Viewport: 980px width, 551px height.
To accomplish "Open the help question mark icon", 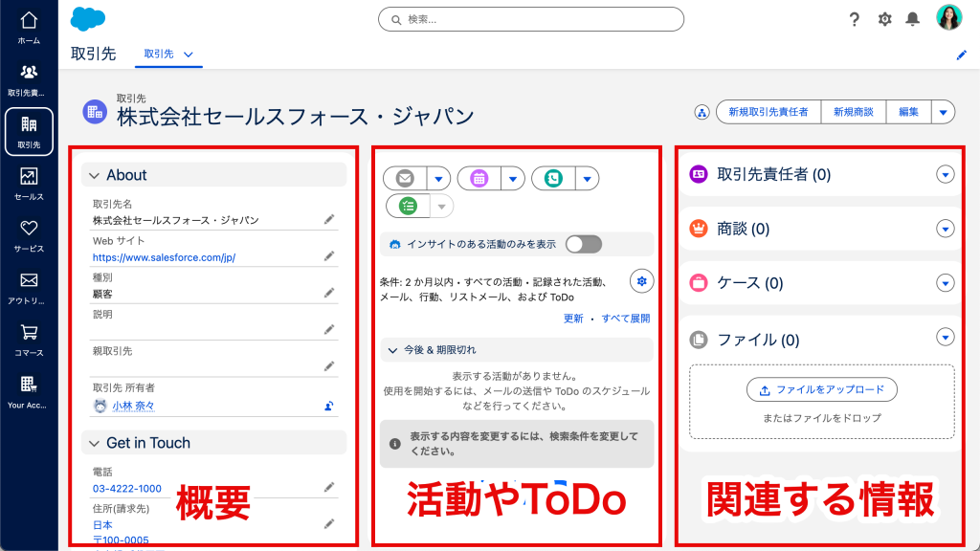I will [855, 19].
